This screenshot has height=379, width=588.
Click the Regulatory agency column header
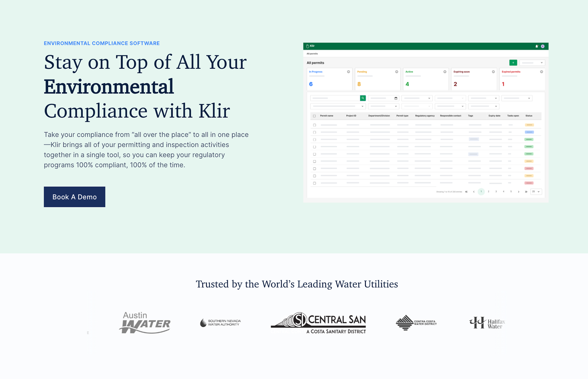pos(425,116)
